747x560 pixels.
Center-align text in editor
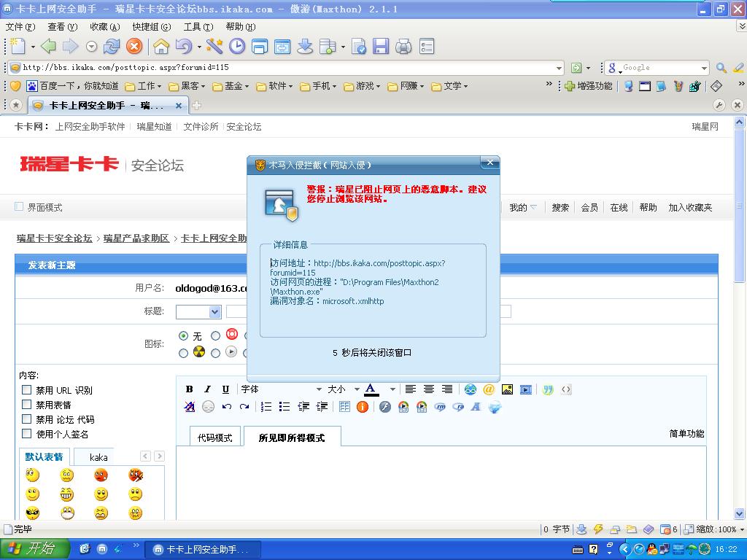(429, 389)
